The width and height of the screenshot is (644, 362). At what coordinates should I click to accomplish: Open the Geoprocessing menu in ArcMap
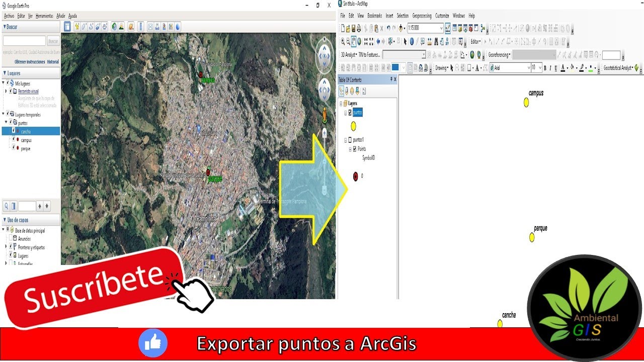[x=422, y=16]
